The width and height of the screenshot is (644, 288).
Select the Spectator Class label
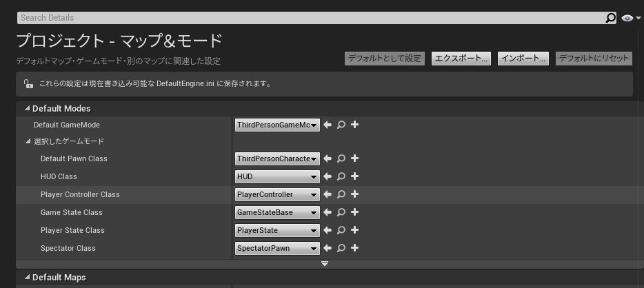tap(68, 248)
